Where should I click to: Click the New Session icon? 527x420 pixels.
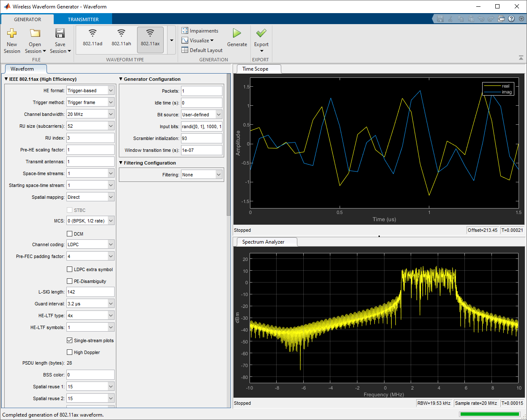[12, 33]
